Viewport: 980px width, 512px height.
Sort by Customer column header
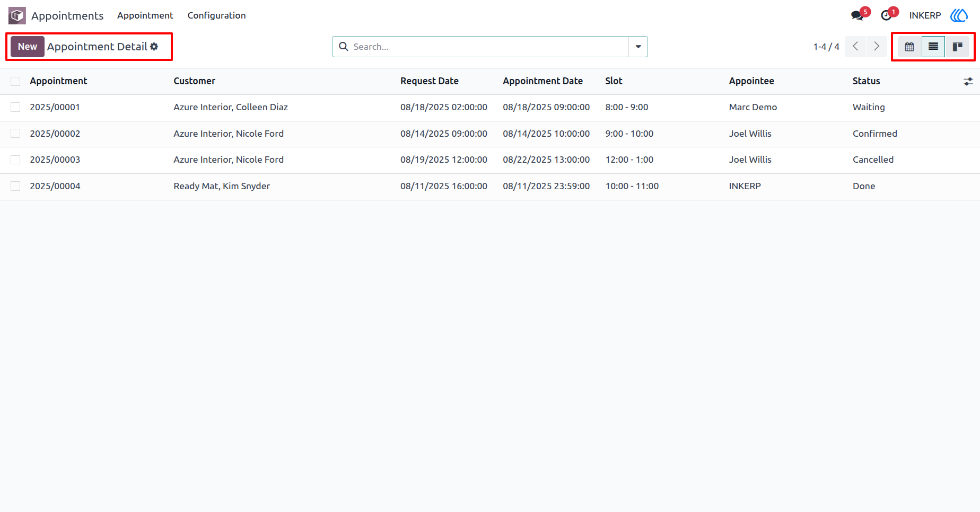194,81
